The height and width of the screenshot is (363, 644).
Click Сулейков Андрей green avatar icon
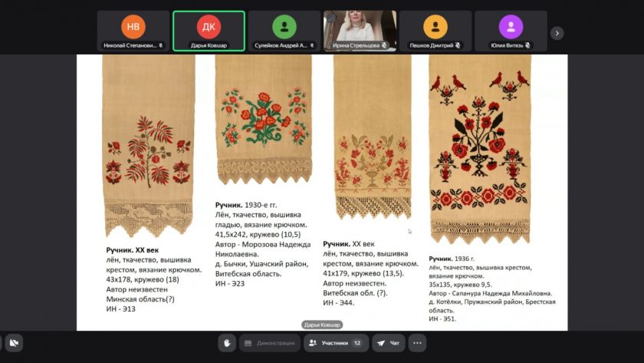pyautogui.click(x=284, y=27)
